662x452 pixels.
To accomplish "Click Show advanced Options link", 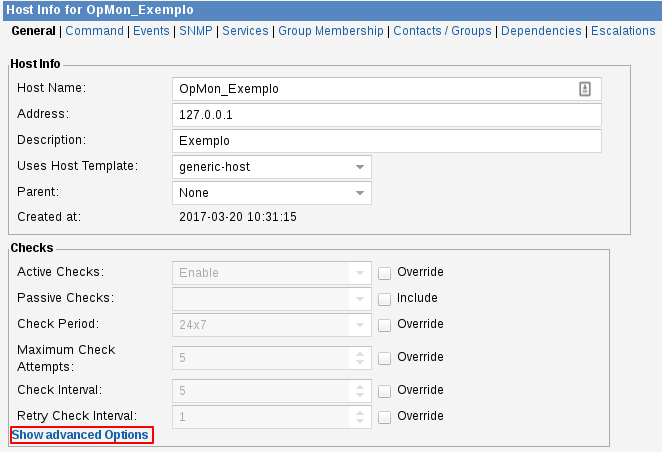I will coord(80,435).
